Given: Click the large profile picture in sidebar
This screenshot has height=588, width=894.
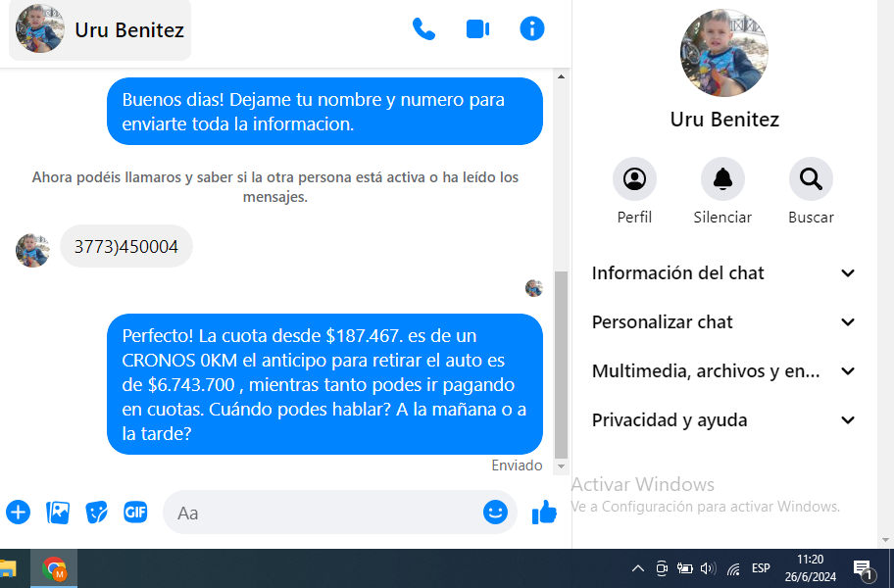Looking at the screenshot, I should [723, 53].
